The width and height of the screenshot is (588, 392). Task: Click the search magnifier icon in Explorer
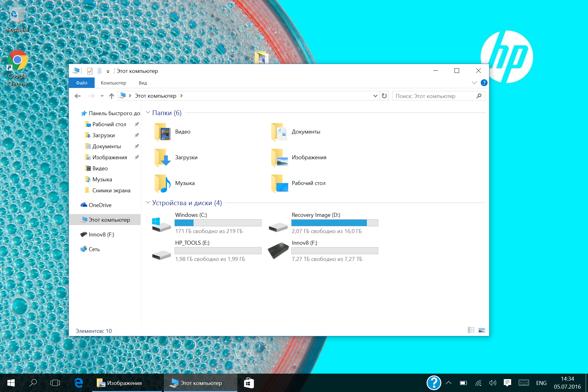[479, 96]
